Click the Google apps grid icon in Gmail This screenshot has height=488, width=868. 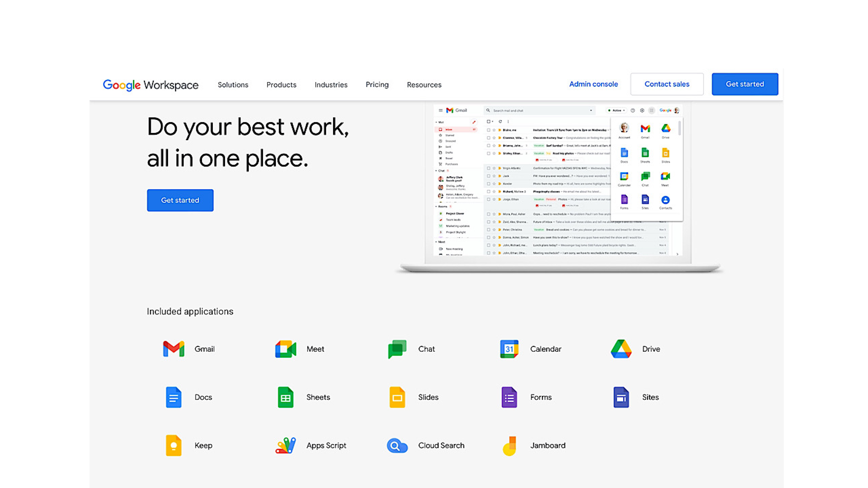pyautogui.click(x=652, y=110)
